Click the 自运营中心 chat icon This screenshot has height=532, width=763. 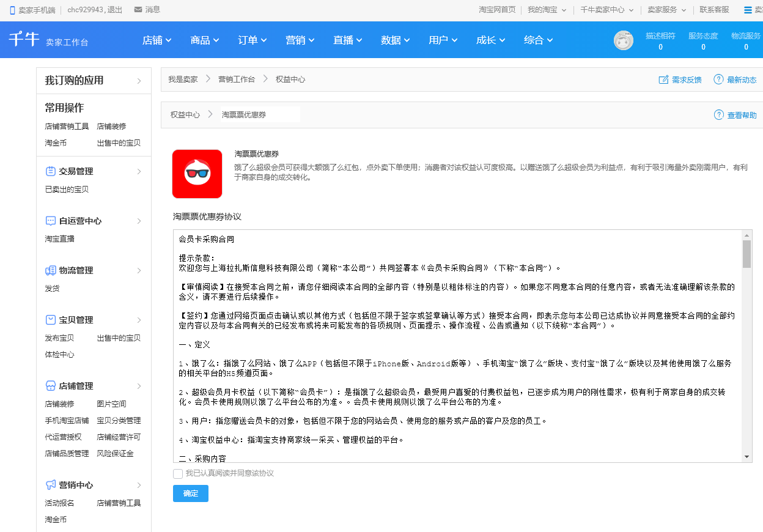coord(51,221)
